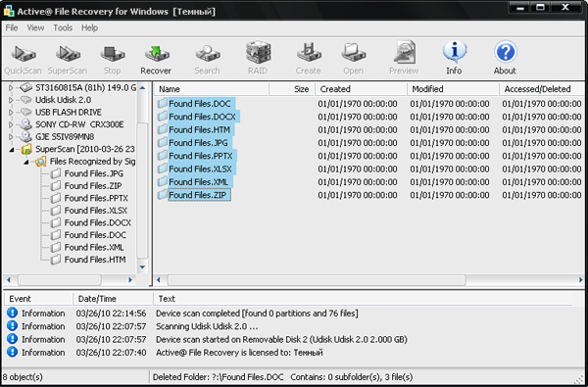Click folder icon of Found Files.XLSX in list

[162, 169]
